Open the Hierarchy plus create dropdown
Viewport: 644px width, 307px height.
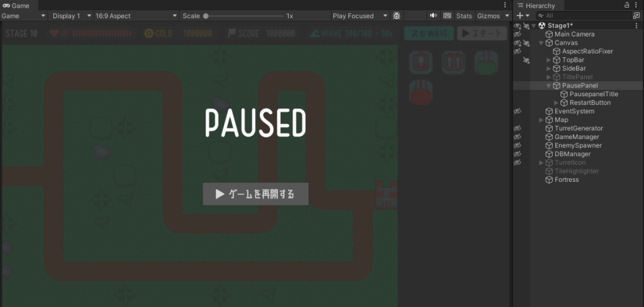(x=523, y=16)
